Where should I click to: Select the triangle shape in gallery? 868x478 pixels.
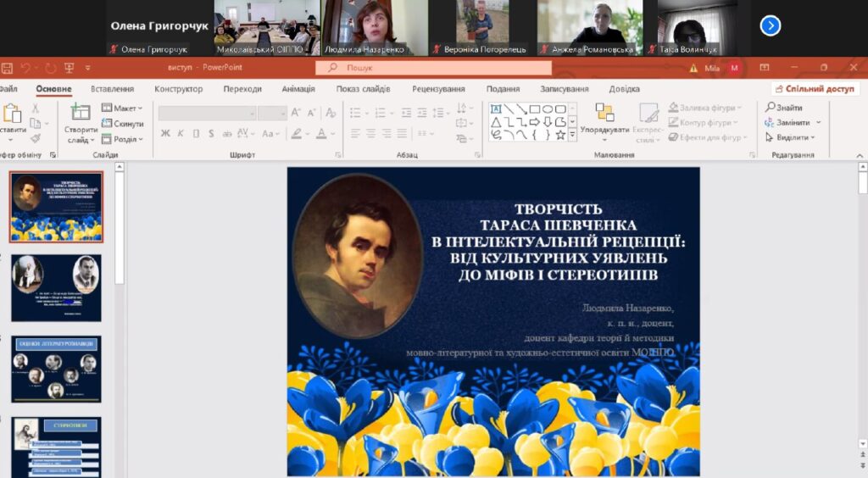pyautogui.click(x=496, y=122)
